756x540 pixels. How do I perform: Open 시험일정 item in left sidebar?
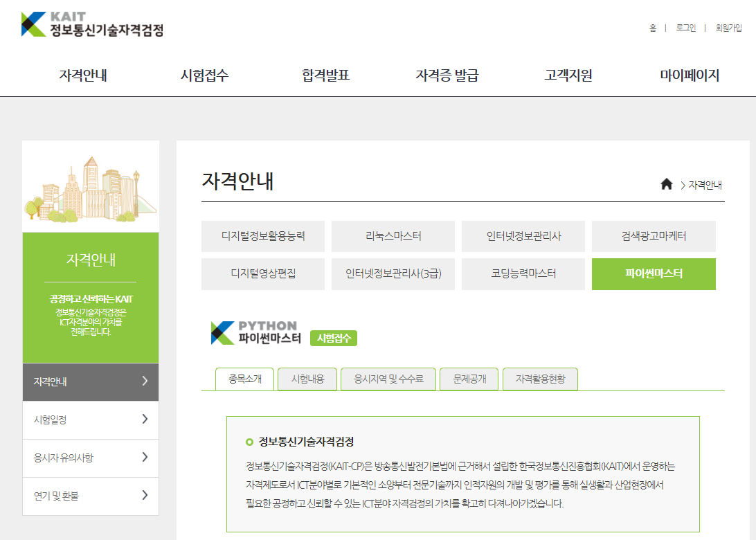point(91,420)
